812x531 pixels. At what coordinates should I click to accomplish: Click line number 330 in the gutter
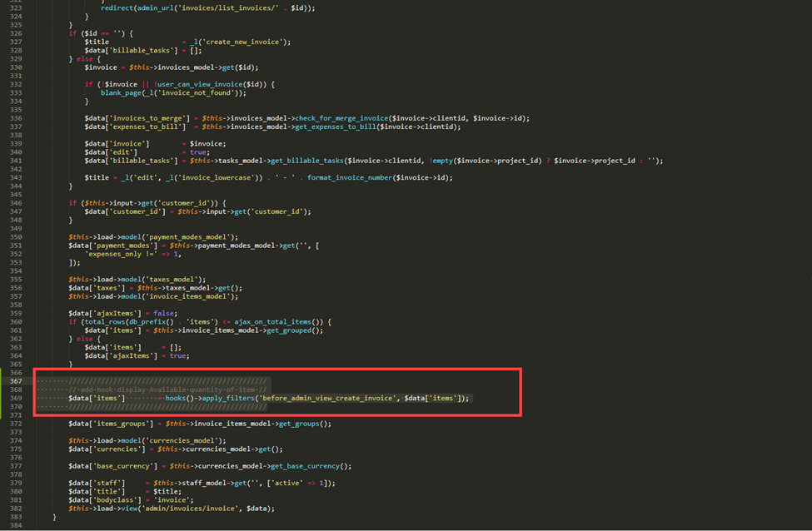pos(16,67)
